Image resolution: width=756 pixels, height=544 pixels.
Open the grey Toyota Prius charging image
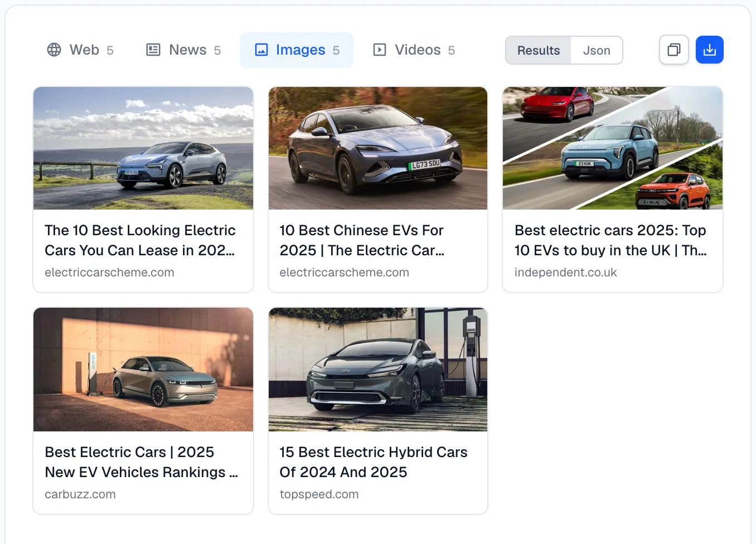[378, 370]
